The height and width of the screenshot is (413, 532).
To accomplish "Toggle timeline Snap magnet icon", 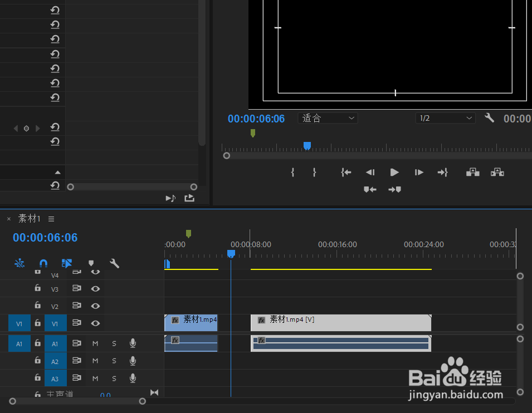I will click(43, 263).
